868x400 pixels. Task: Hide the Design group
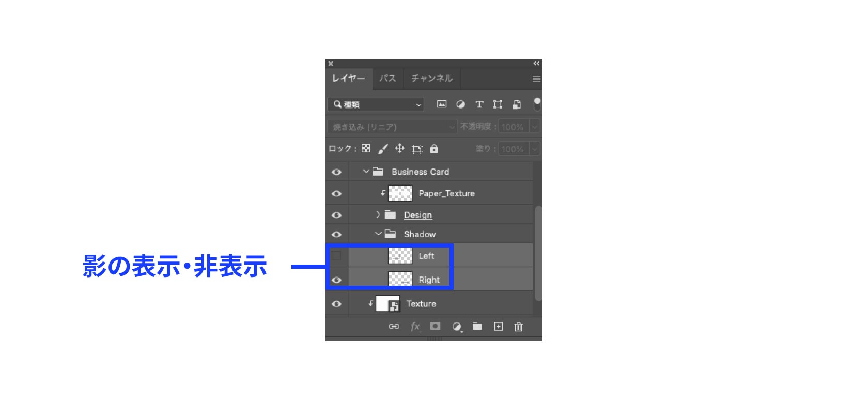click(x=336, y=215)
